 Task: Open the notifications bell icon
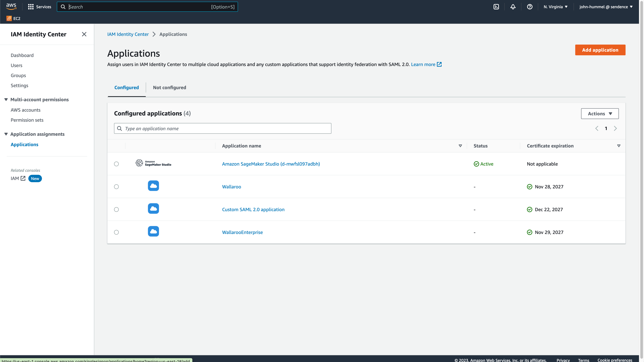tap(513, 7)
